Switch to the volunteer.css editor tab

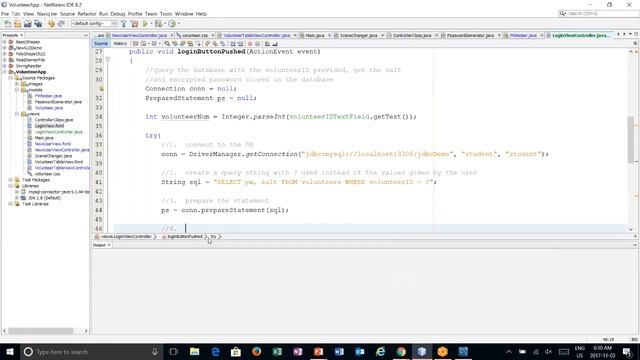(195, 36)
